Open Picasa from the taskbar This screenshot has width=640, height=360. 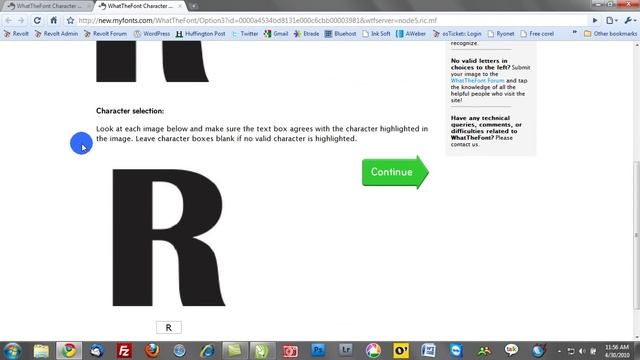coord(373,351)
